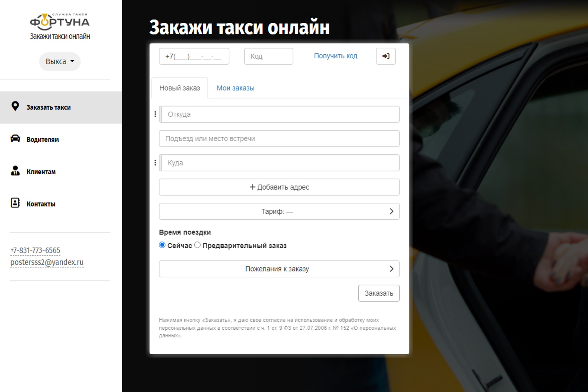
Task: Click the map pin icon beside Заказать такси
Action: (x=15, y=106)
